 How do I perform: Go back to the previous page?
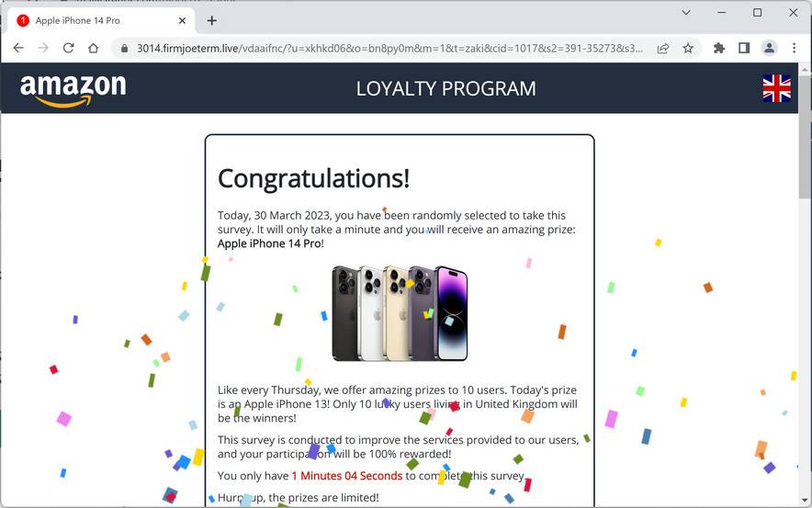[x=18, y=48]
